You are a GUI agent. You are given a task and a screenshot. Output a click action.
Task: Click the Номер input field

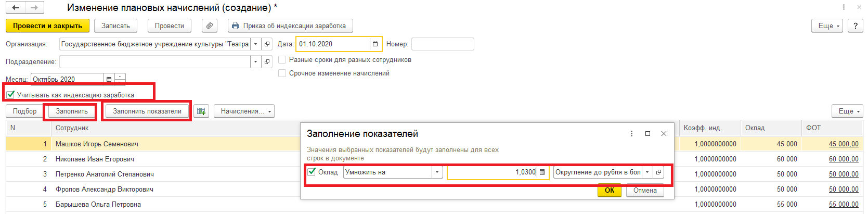click(443, 44)
